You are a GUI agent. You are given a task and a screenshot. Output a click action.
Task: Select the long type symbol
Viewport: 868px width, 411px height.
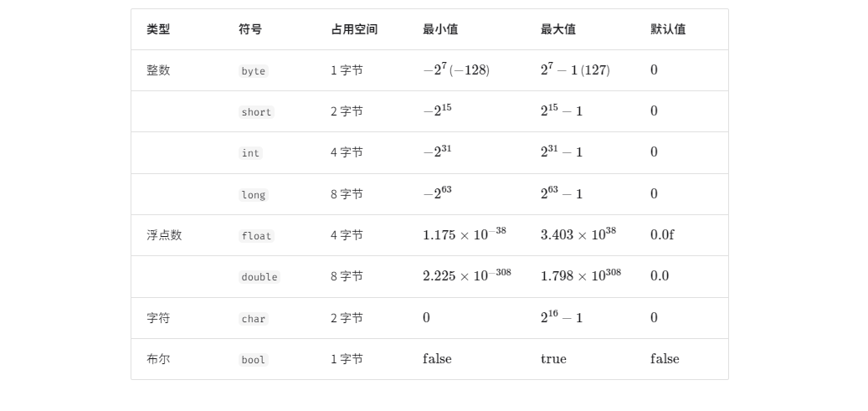click(x=254, y=194)
